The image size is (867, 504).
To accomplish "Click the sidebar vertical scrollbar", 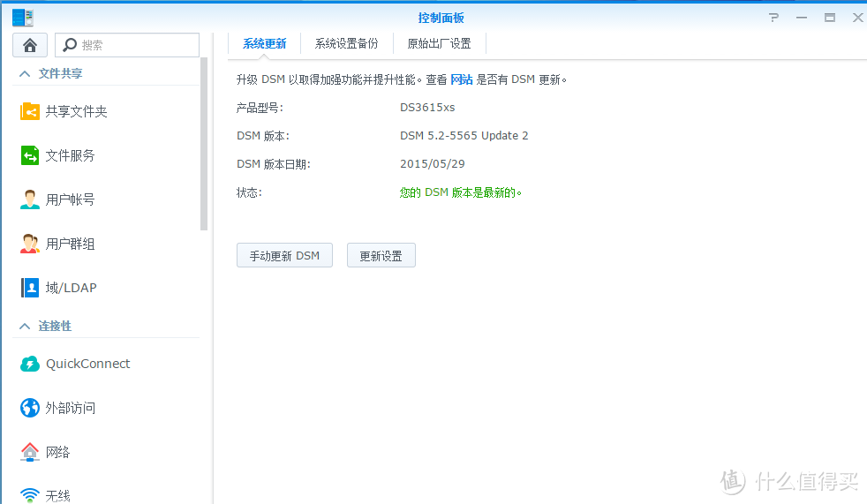I will pos(204,144).
